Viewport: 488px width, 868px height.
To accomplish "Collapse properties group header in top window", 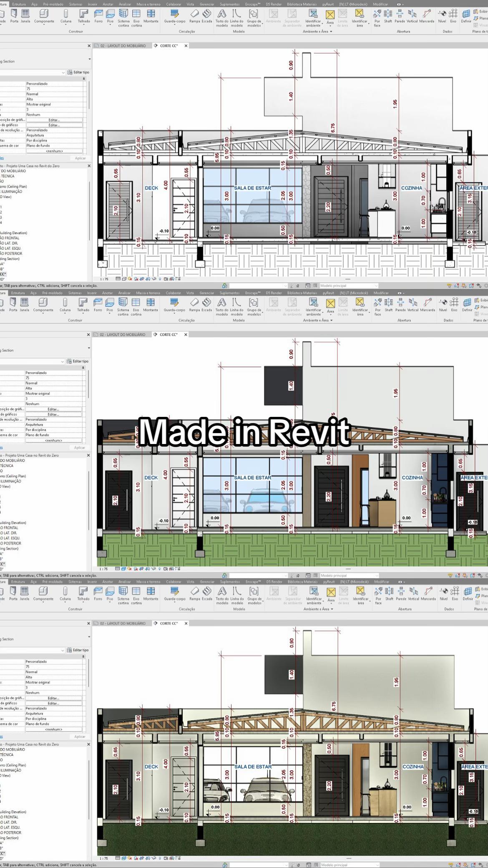I will [x=84, y=78].
